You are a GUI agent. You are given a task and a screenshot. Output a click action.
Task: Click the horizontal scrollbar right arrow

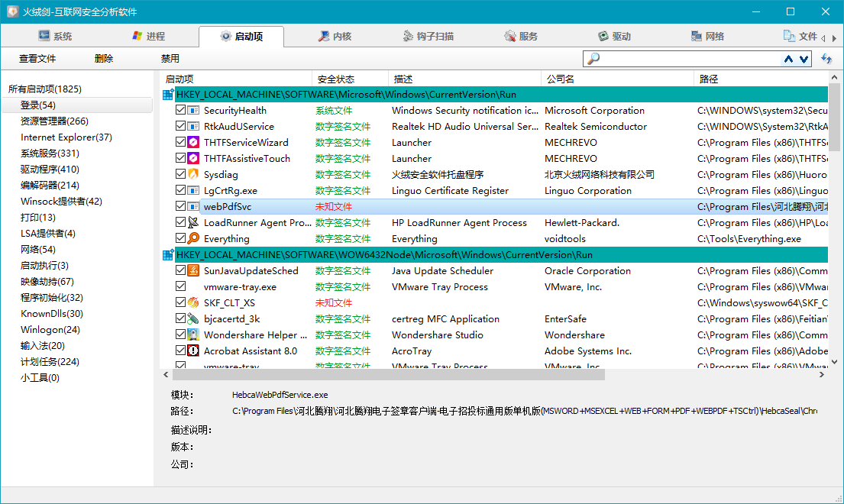click(821, 375)
